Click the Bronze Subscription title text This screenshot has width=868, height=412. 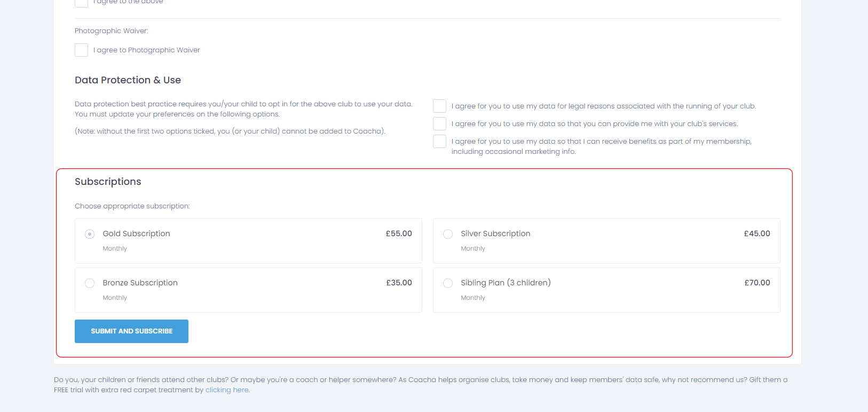click(x=140, y=283)
